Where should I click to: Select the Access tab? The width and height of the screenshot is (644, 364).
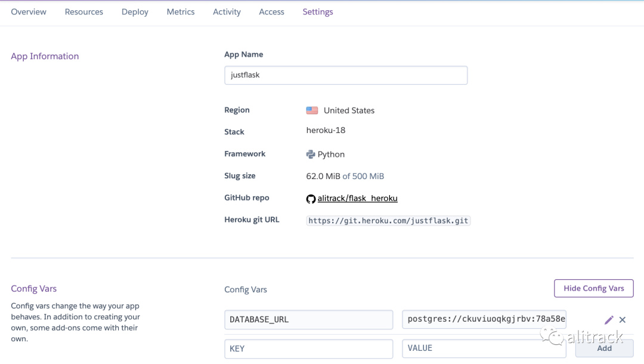point(271,12)
